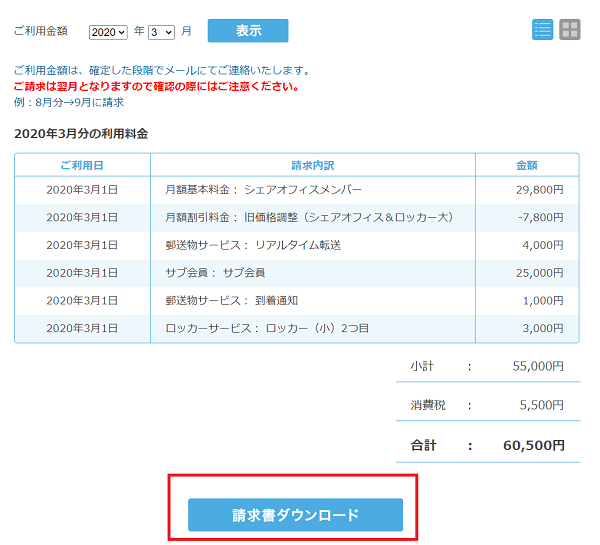The height and width of the screenshot is (545, 600).
Task: Click the 表示 button
Action: [247, 31]
